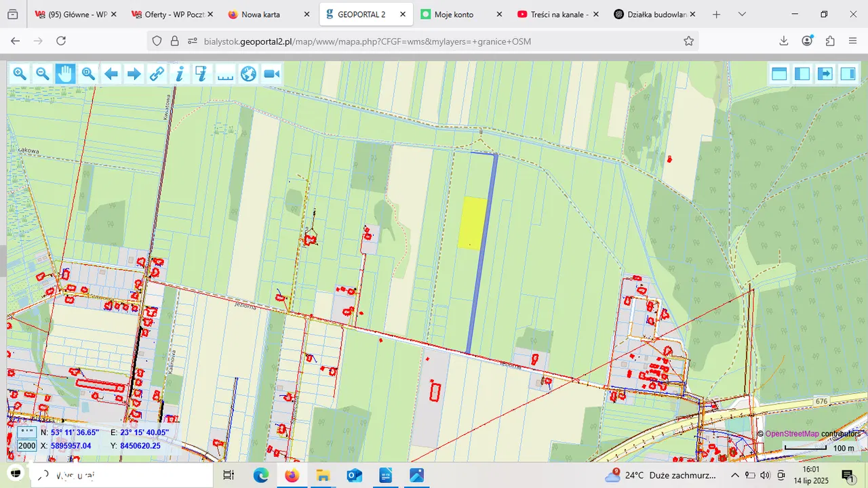Toggle degrees coordinate format box

[x=27, y=432]
